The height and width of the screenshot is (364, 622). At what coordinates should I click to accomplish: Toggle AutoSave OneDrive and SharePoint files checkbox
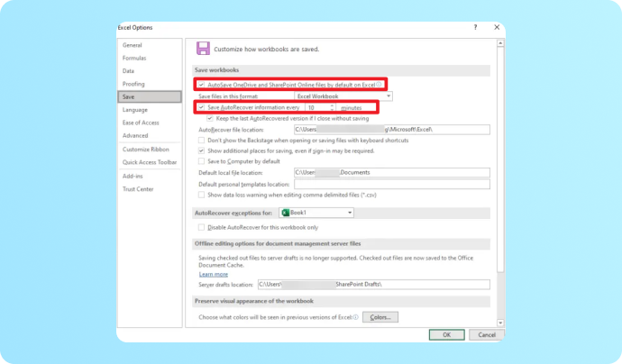202,85
